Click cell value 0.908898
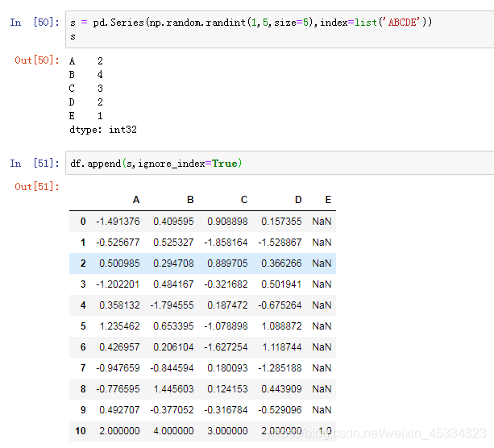 (227, 222)
